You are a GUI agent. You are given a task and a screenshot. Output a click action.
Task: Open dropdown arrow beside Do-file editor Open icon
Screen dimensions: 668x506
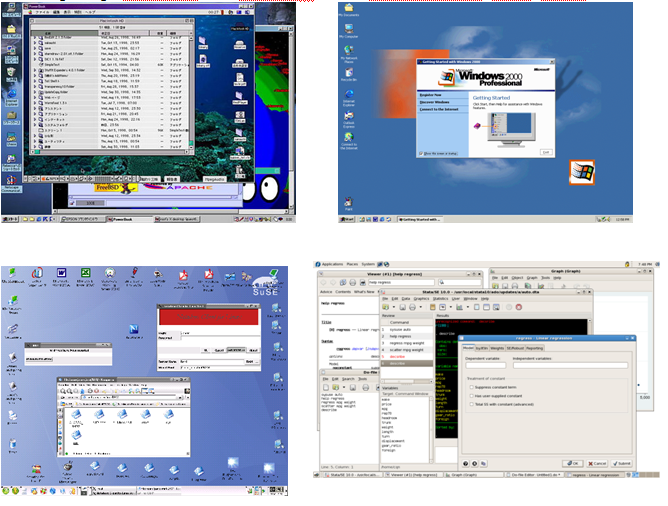(x=344, y=387)
